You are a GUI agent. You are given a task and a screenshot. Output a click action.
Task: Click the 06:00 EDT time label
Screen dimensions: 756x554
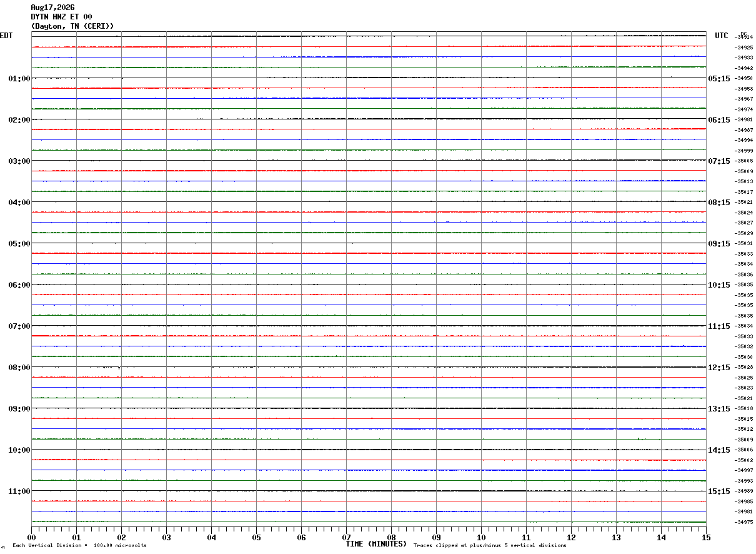point(19,285)
